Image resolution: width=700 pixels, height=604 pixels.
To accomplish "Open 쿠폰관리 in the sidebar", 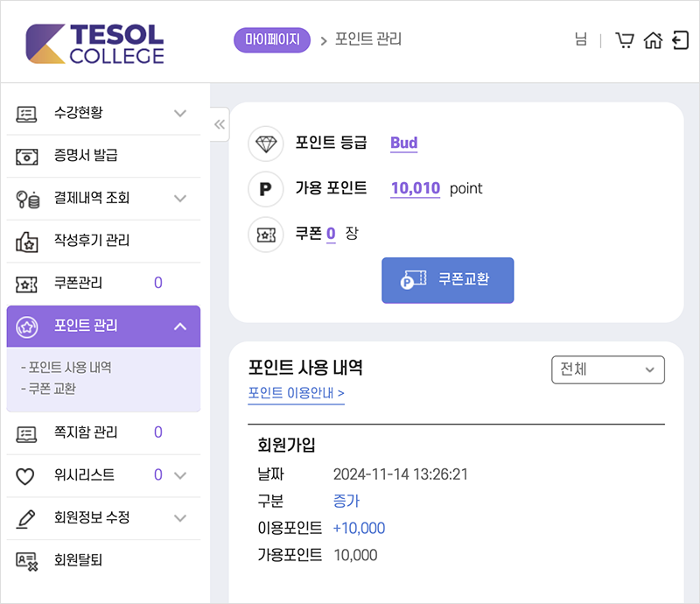I will click(x=103, y=284).
